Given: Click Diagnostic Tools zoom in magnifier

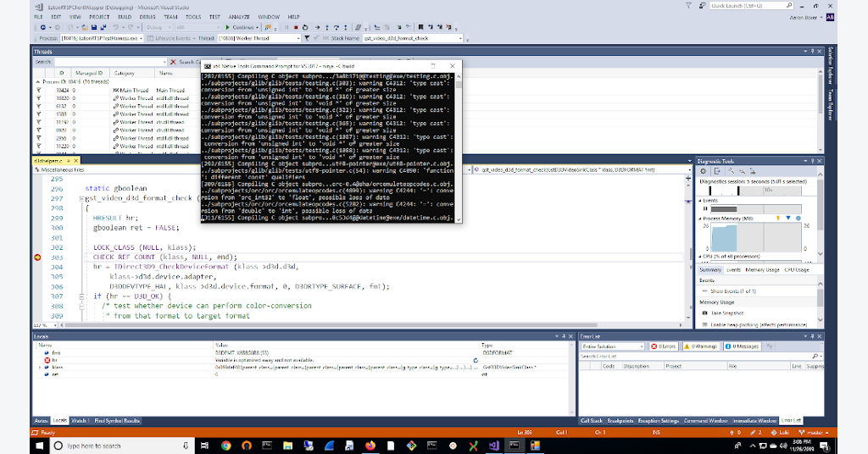Looking at the screenshot, I should tap(731, 171).
